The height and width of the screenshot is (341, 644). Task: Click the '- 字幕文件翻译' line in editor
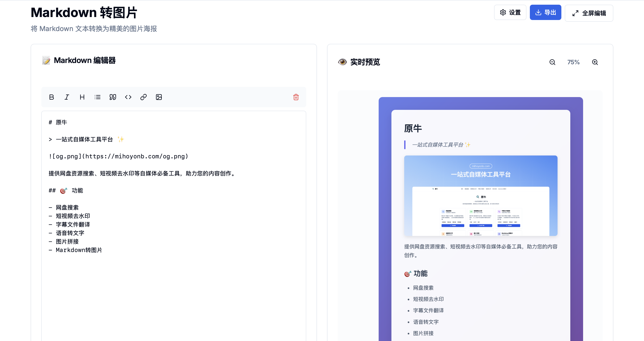click(69, 225)
